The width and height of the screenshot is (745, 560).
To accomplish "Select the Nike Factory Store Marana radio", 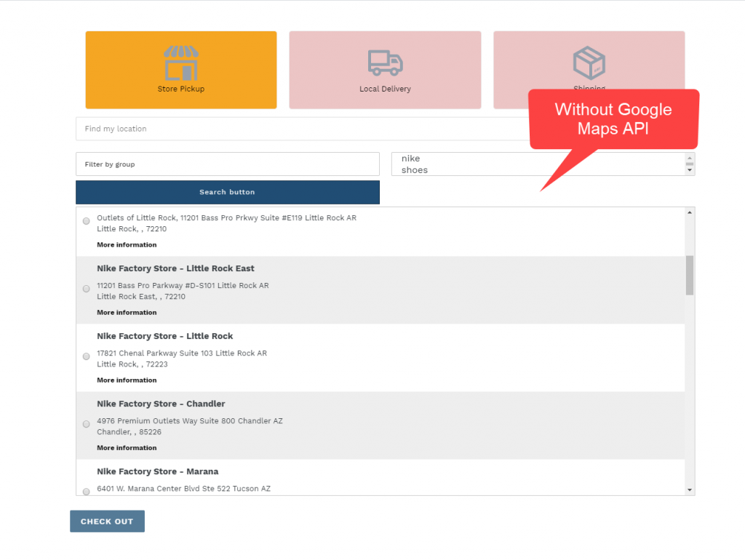I will click(x=87, y=491).
